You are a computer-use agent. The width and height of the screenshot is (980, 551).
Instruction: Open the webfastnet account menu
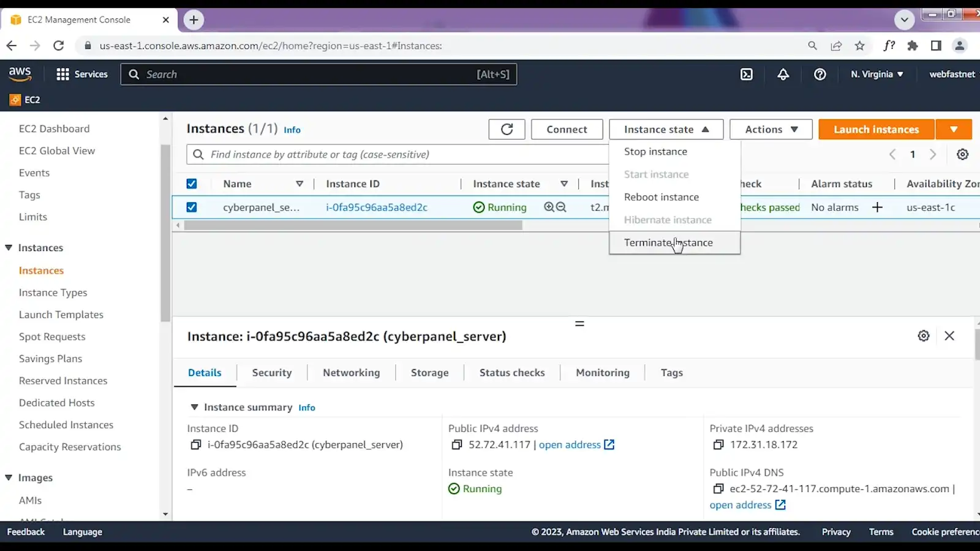[x=953, y=74]
